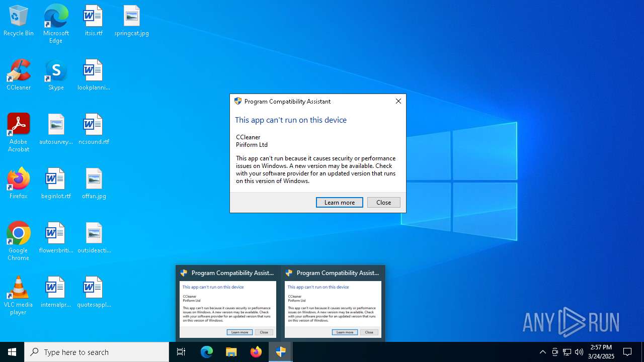
Task: Select the internalpr... document
Action: tap(56, 292)
